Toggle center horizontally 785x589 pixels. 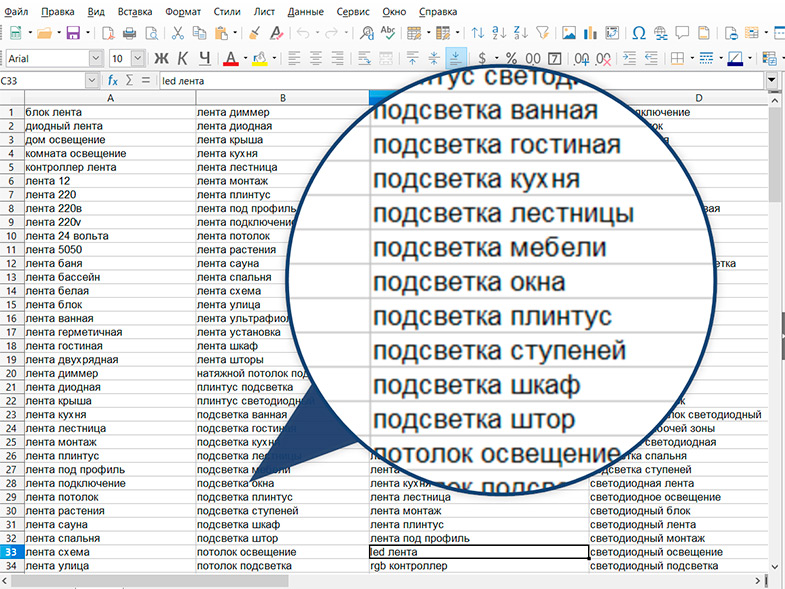pos(315,59)
